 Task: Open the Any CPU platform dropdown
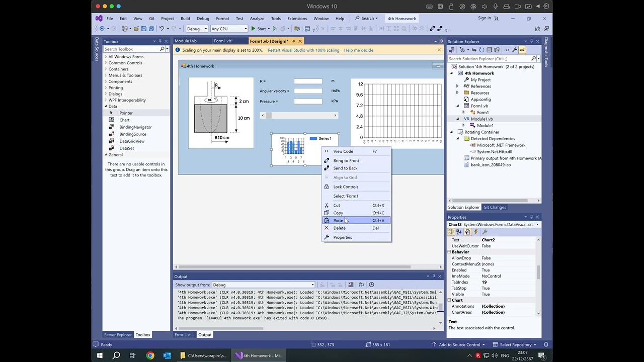pyautogui.click(x=229, y=29)
